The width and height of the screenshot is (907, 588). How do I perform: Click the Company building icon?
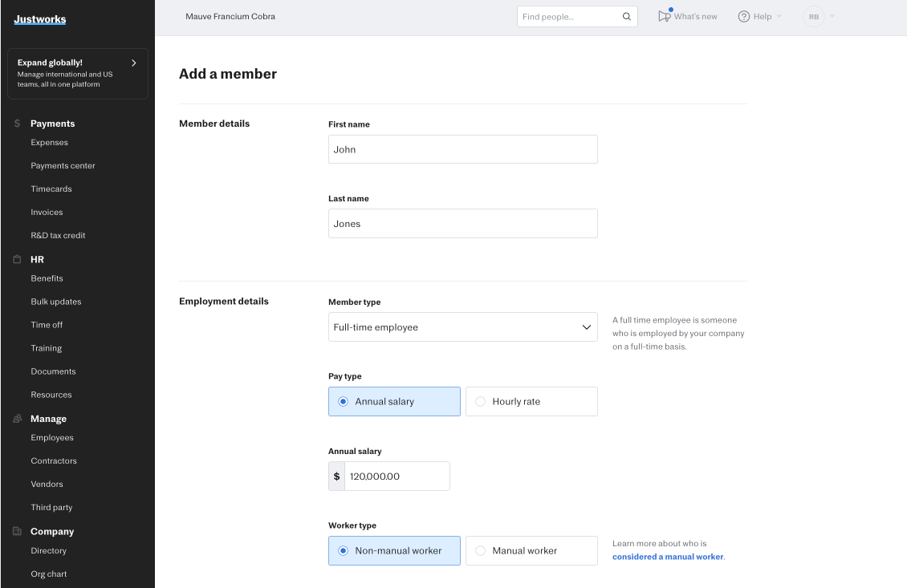click(x=18, y=532)
